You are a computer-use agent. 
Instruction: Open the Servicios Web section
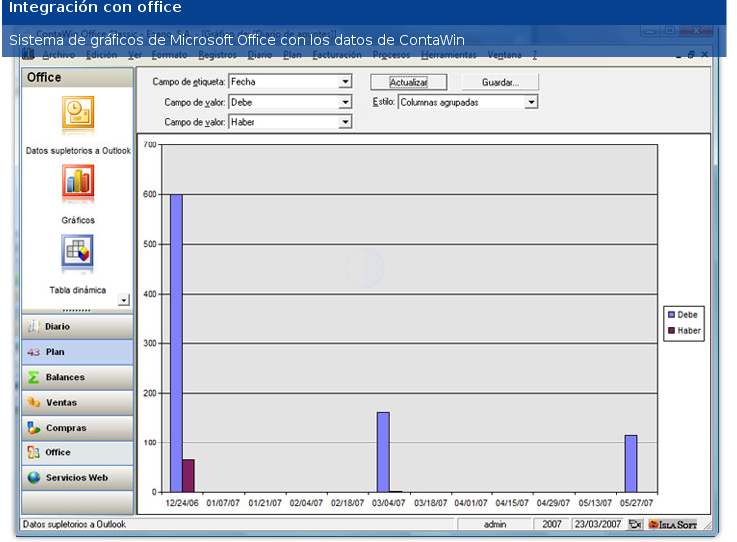[78, 478]
